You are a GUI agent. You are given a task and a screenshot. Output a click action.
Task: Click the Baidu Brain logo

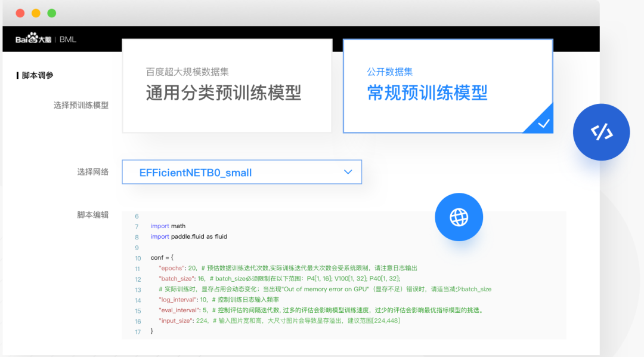33,39
